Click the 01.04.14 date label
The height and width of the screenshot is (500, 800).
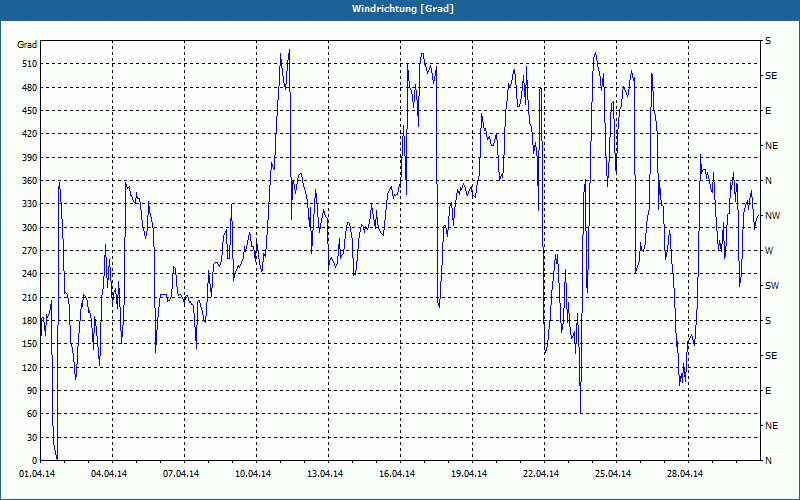(x=37, y=474)
